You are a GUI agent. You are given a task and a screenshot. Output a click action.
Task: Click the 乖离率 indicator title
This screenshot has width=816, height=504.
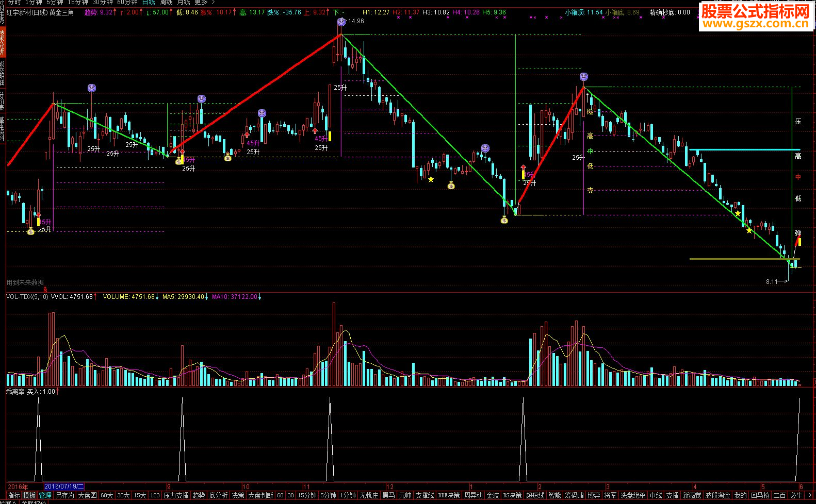point(15,392)
